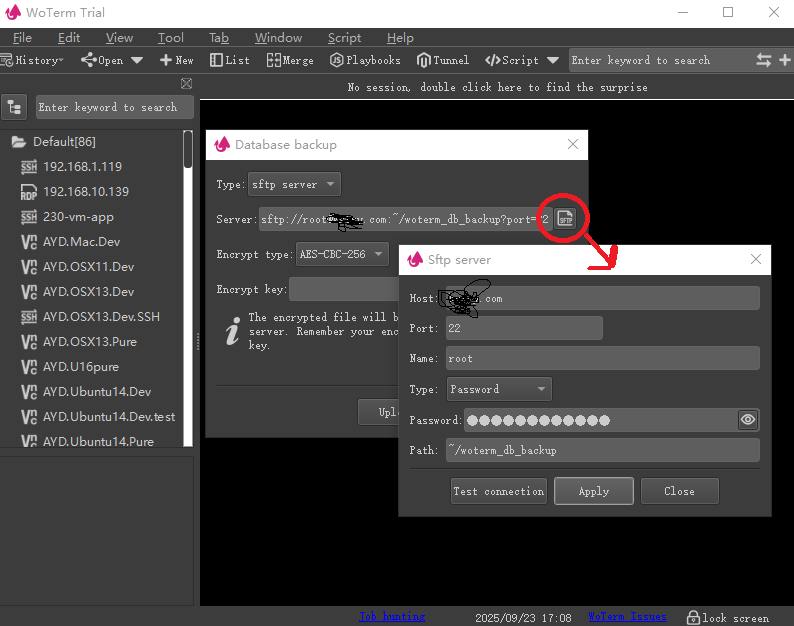
Task: Open the Tool menu
Action: point(170,38)
